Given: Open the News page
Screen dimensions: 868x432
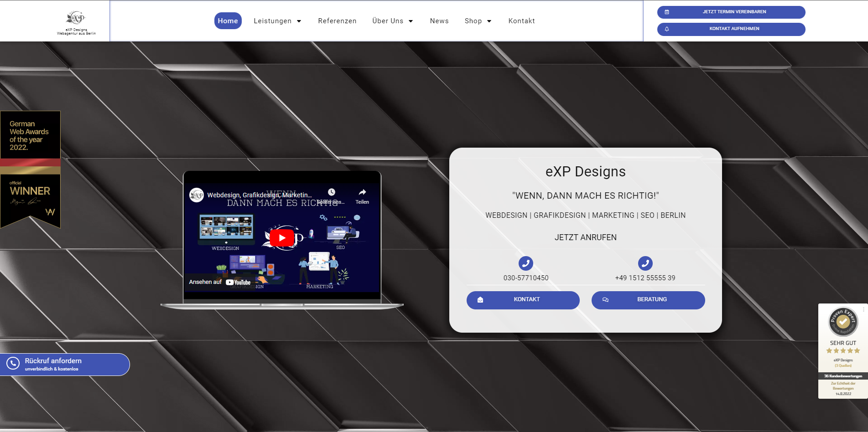Looking at the screenshot, I should (439, 21).
